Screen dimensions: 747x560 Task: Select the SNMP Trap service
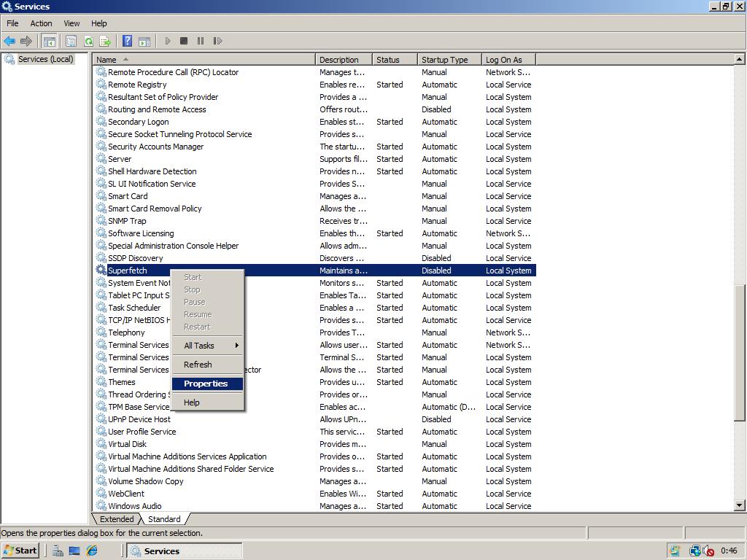tap(127, 220)
